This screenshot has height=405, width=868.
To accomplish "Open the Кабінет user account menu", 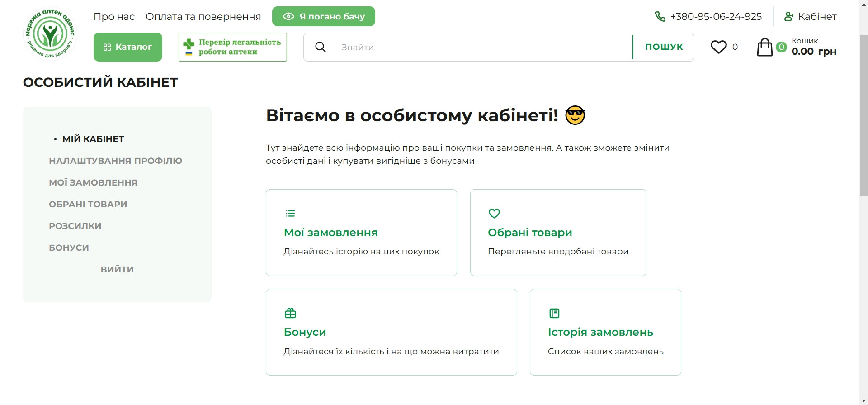I will [x=810, y=17].
